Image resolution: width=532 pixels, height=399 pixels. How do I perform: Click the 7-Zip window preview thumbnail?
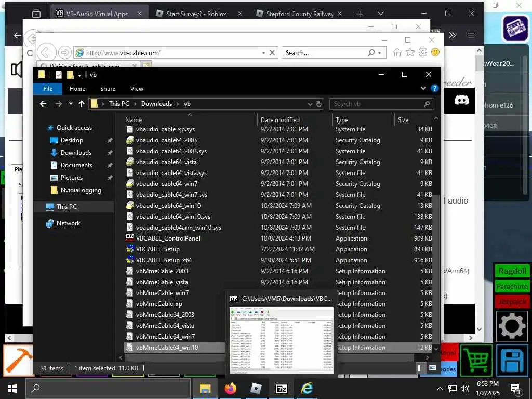pyautogui.click(x=281, y=340)
